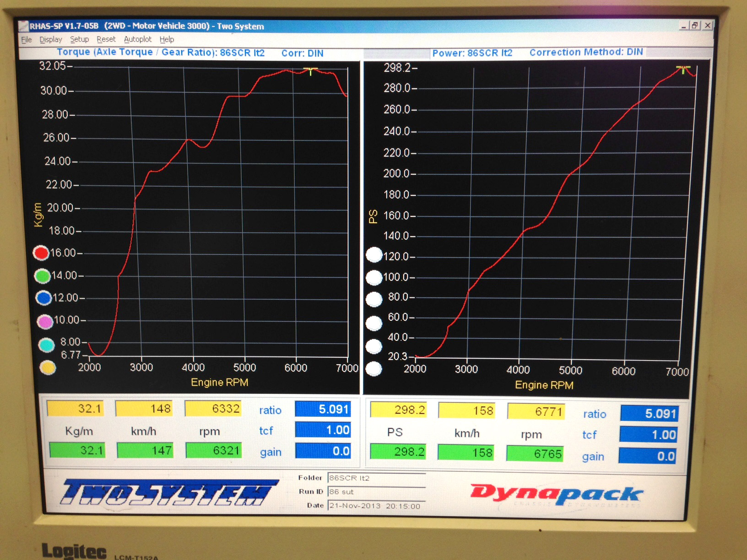The image size is (747, 560).
Task: Select the magenta run color circle
Action: pos(45,322)
